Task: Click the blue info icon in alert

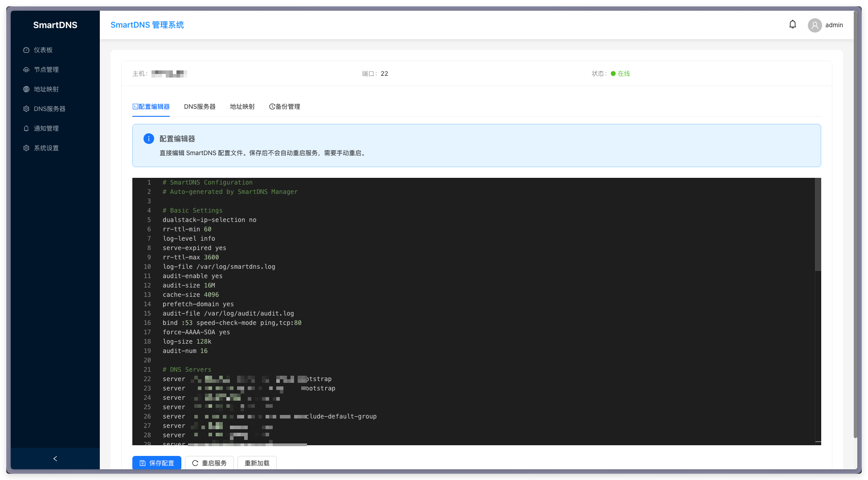Action: point(148,139)
